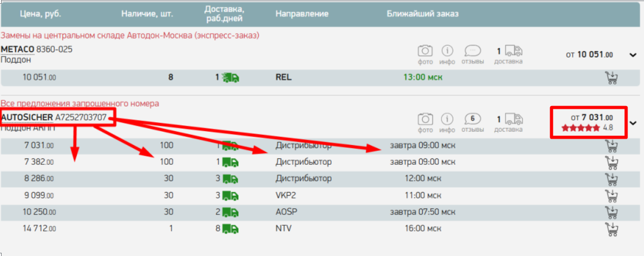The image size is (644, 256).
Task: Click the Направление column header
Action: 302,14
